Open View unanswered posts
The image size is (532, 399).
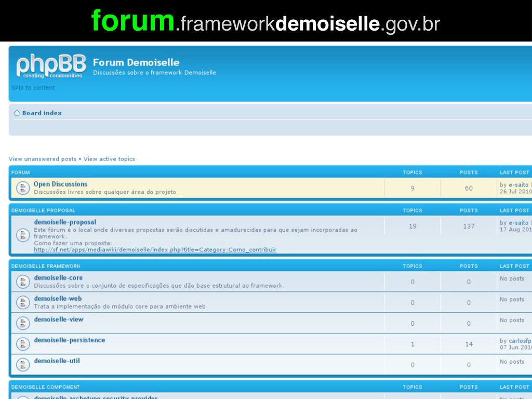pos(43,159)
